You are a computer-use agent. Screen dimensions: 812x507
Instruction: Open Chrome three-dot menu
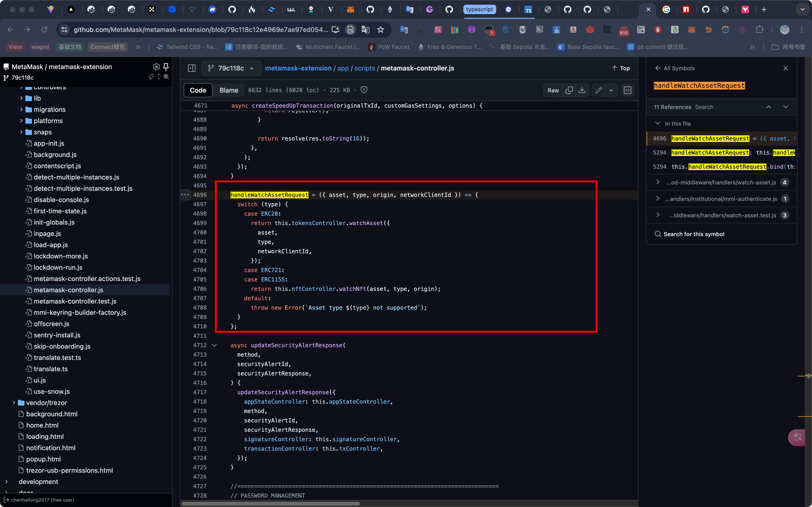[802, 30]
